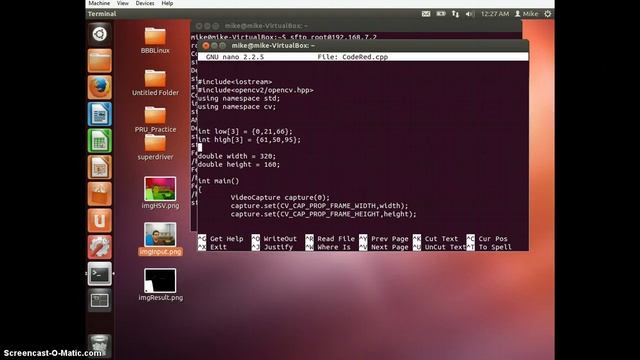Open the Ubuntu Dash home launcher icon

[x=100, y=34]
